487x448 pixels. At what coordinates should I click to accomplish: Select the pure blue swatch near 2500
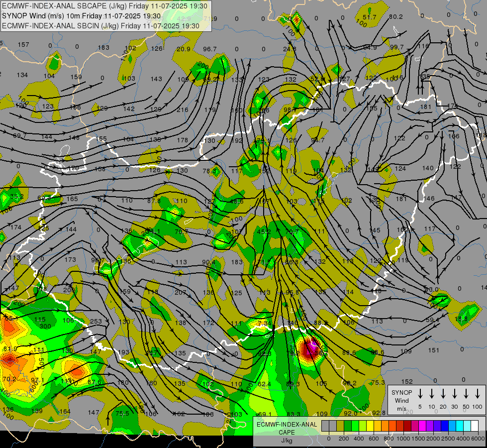tap(444, 426)
